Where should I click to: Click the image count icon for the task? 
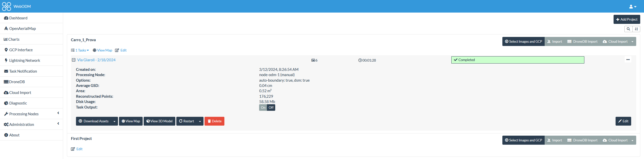(313, 60)
